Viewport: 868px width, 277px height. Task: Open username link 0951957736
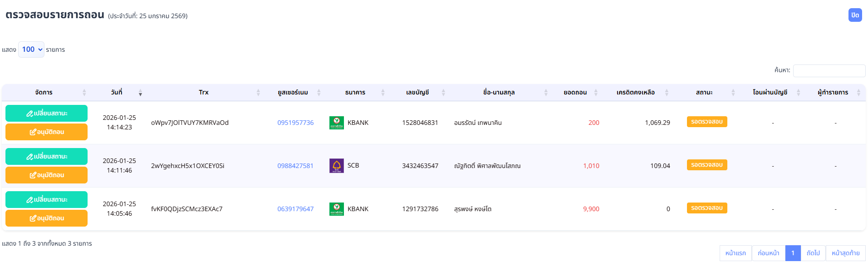pos(295,123)
